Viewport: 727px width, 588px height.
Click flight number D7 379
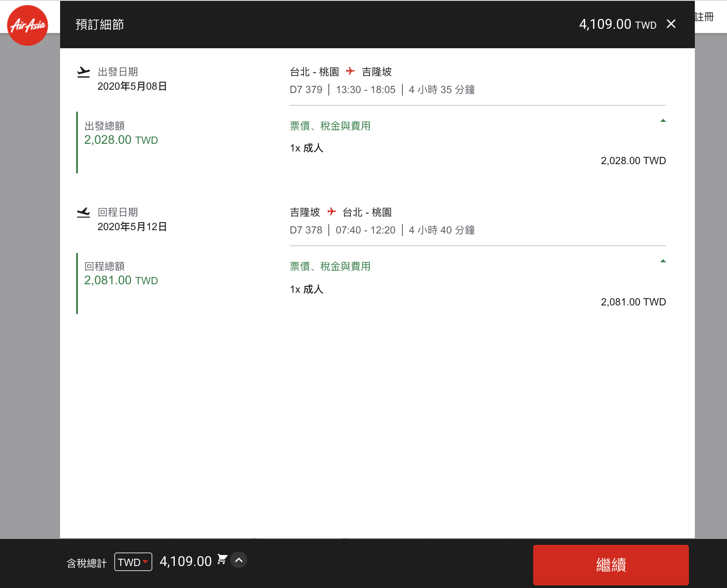tap(306, 90)
